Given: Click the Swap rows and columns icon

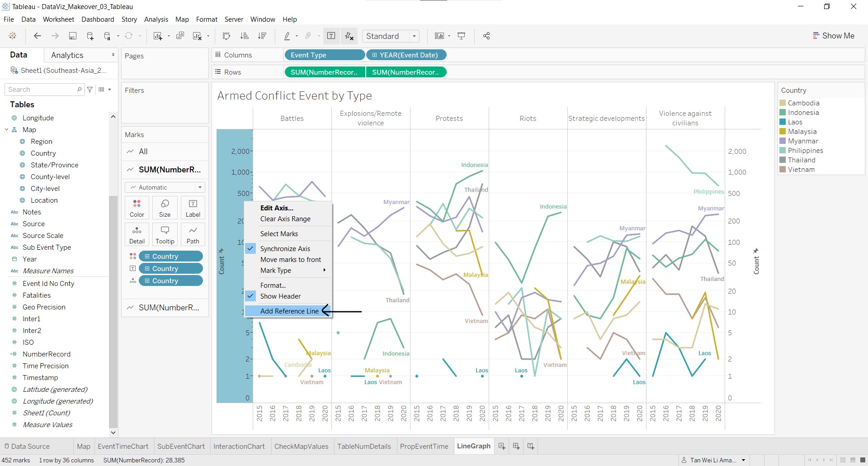Looking at the screenshot, I should [x=226, y=36].
